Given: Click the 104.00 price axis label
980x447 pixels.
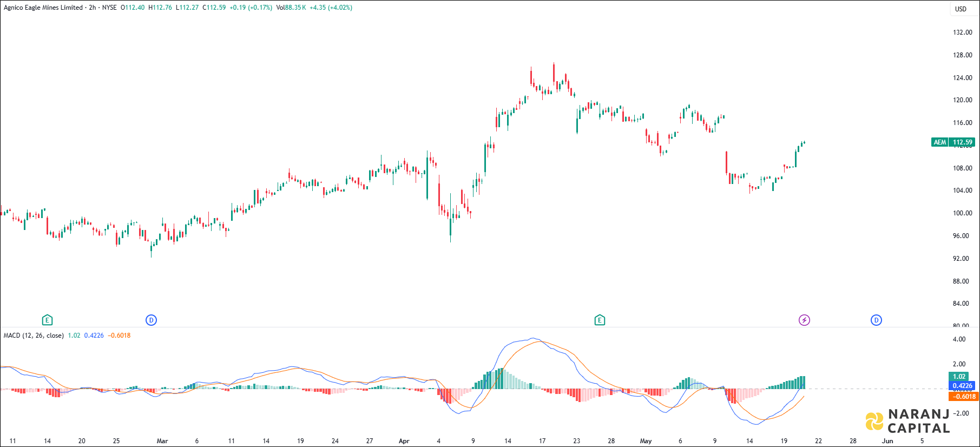Looking at the screenshot, I should point(963,190).
